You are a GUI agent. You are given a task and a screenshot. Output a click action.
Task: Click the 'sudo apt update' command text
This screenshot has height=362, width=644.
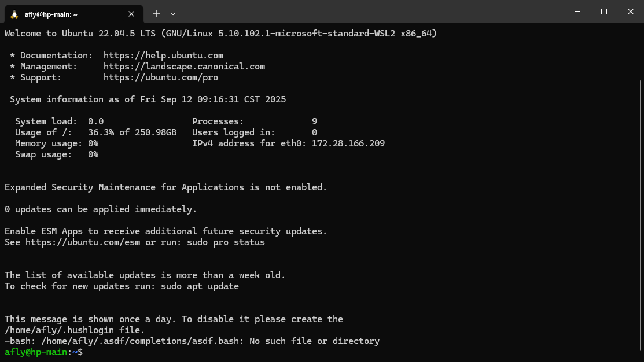click(x=200, y=286)
